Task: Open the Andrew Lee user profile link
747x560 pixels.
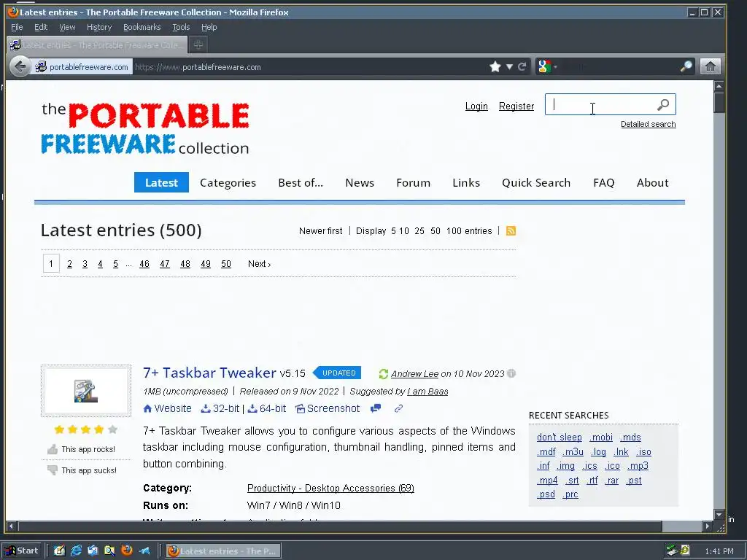Action: (414, 374)
